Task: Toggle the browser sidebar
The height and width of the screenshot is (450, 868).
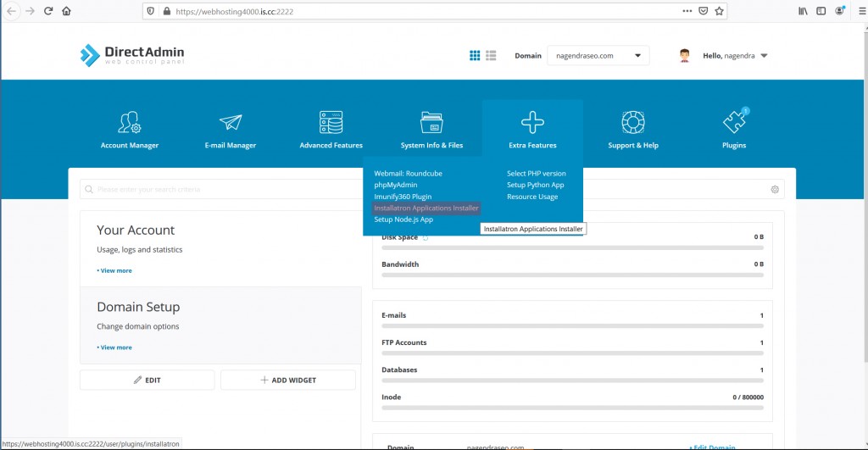Action: tap(821, 11)
